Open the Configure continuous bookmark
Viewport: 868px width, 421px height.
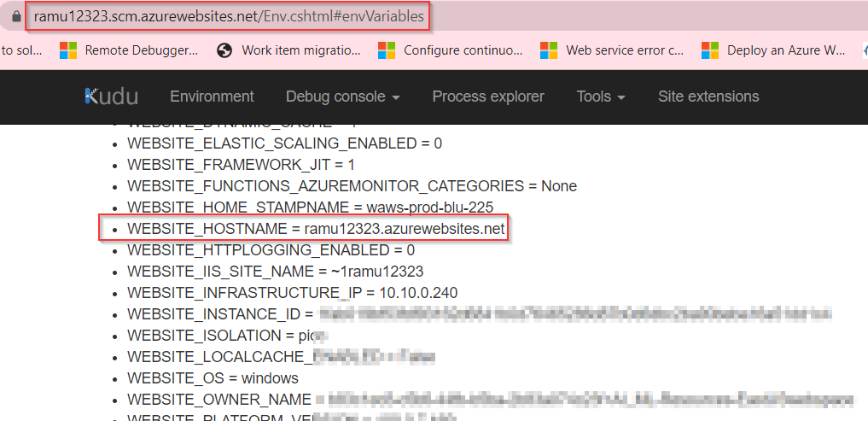(463, 50)
